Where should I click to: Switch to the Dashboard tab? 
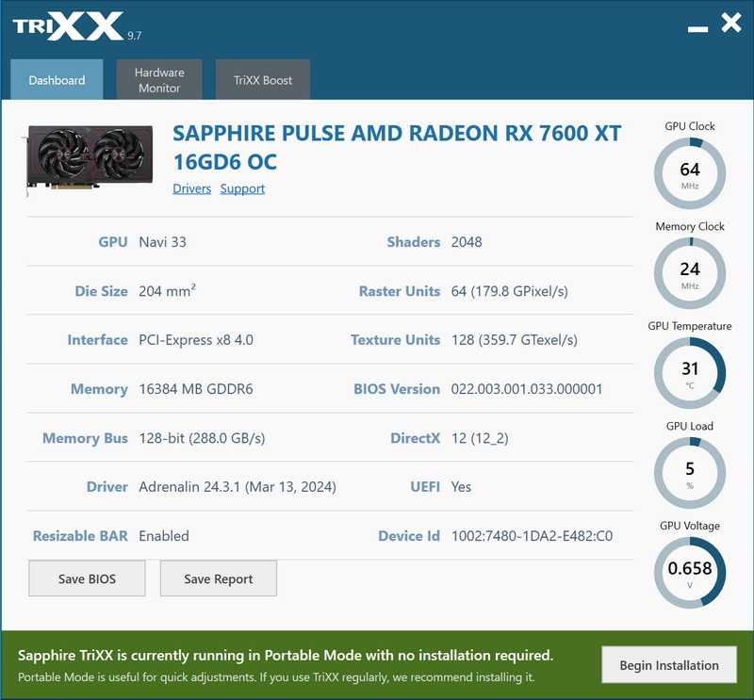pos(57,80)
